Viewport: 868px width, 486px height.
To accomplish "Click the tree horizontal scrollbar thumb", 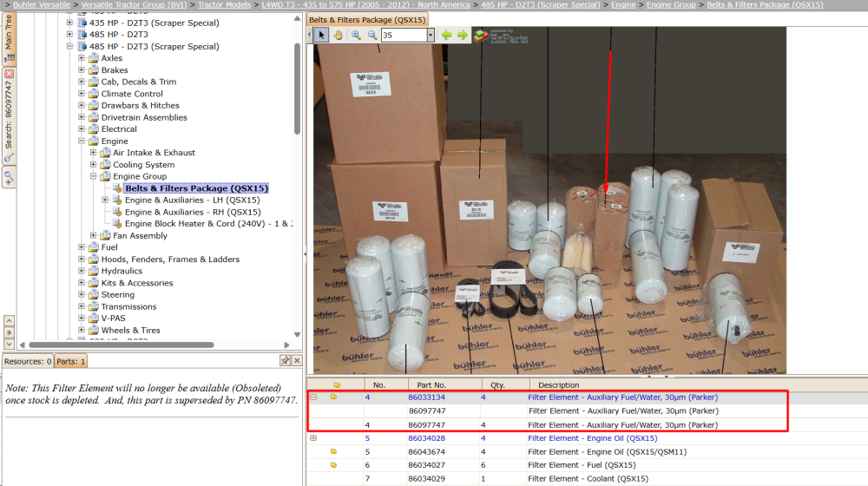I will coord(121,345).
